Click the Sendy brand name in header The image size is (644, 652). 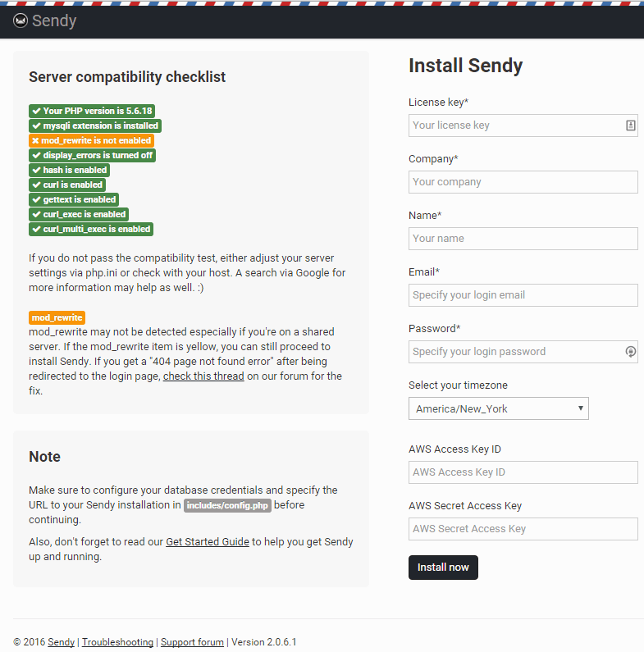point(54,21)
